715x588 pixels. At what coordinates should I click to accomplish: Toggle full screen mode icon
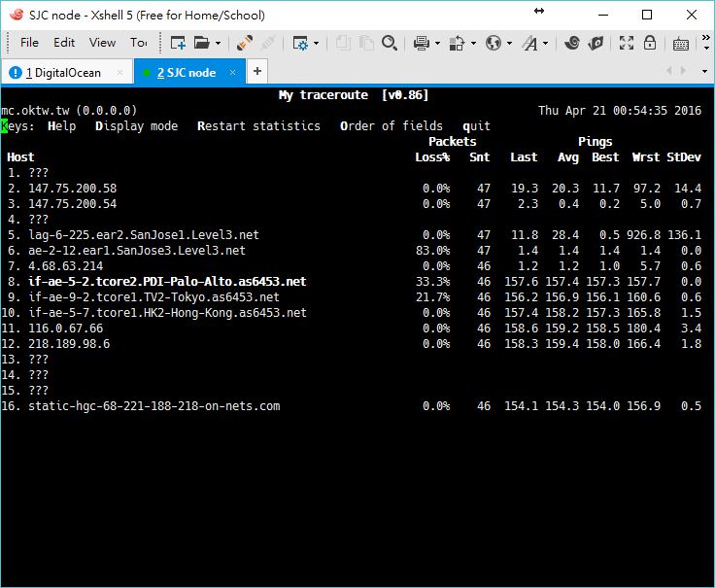coord(626,44)
